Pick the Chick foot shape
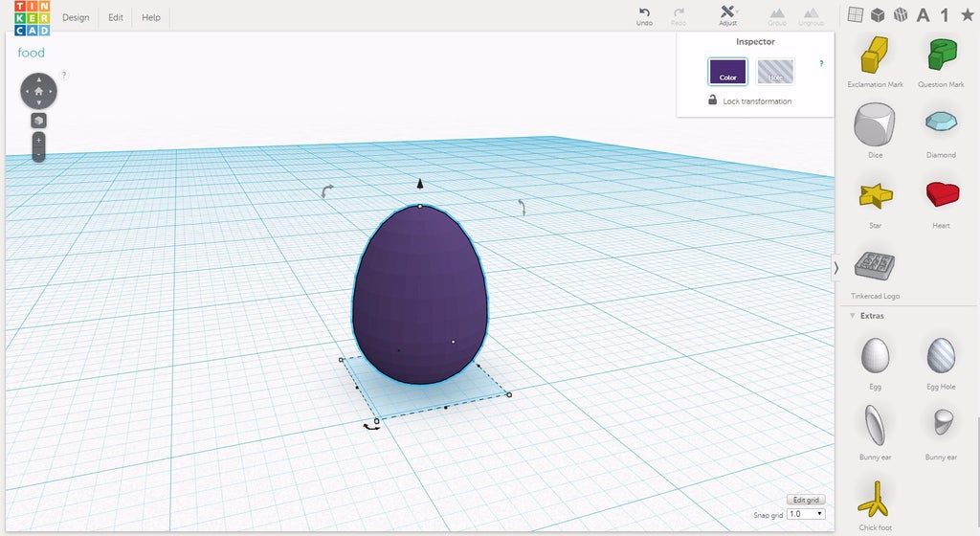The image size is (980, 536). click(875, 500)
